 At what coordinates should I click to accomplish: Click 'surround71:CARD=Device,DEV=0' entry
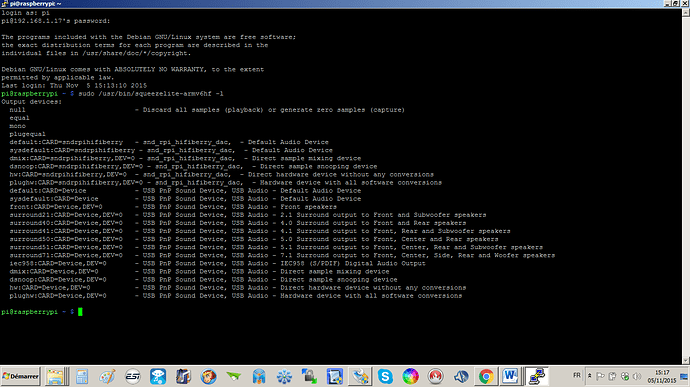point(66,255)
